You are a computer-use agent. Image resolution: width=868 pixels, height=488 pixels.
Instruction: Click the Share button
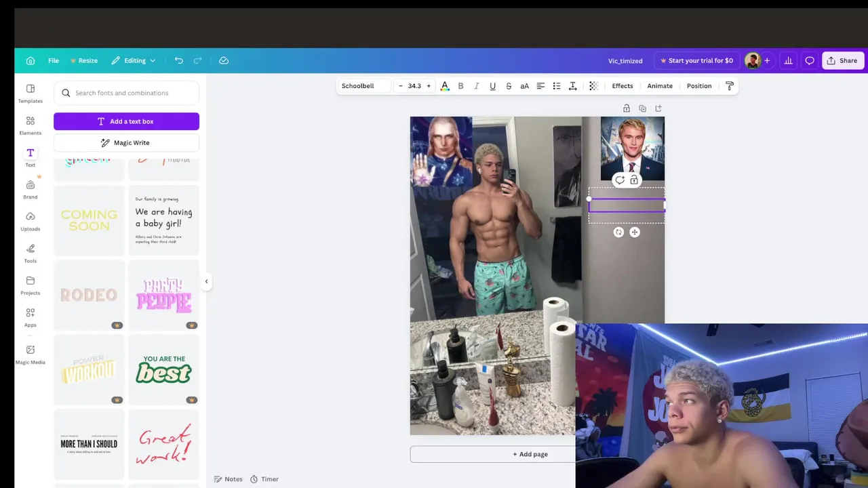pos(842,60)
